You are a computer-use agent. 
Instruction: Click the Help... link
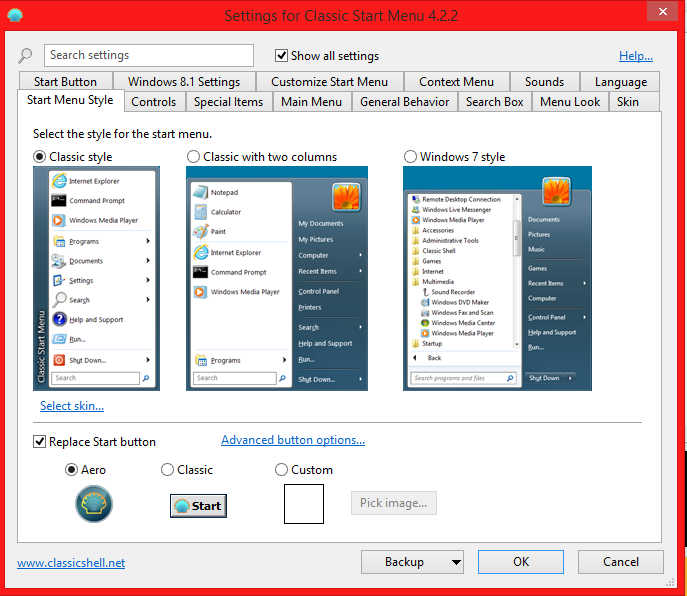(x=636, y=56)
